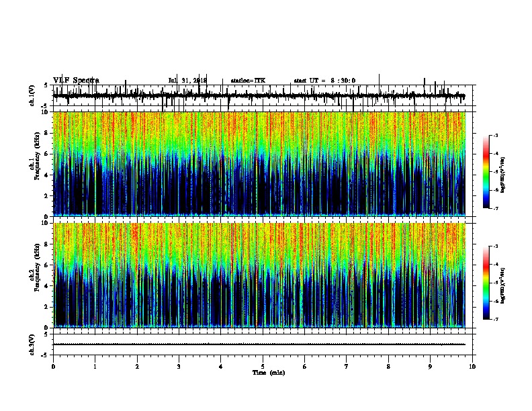Click the ch.3 flat voltage trace
This screenshot has height=411, width=532.
(259, 345)
